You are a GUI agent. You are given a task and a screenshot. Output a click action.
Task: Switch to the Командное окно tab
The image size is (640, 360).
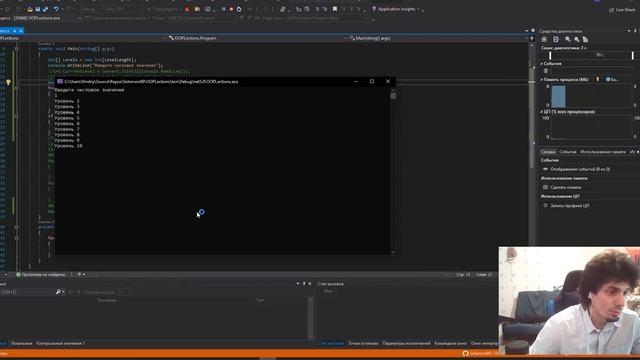[x=450, y=344]
